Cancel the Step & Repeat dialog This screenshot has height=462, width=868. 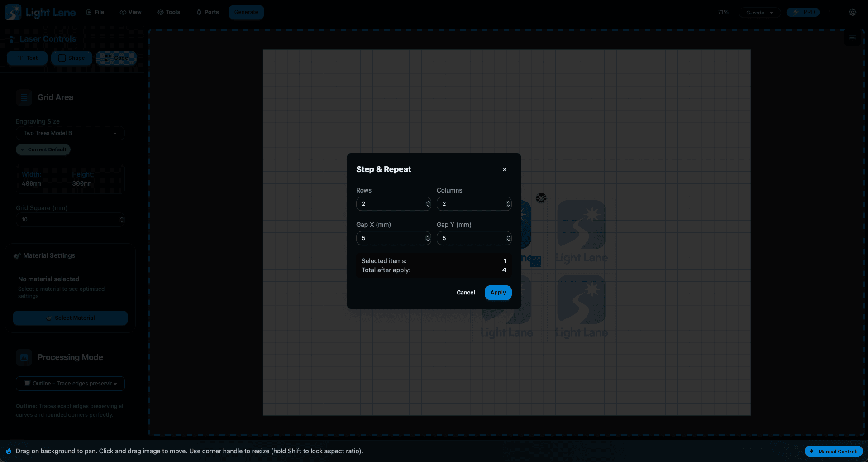(x=465, y=293)
